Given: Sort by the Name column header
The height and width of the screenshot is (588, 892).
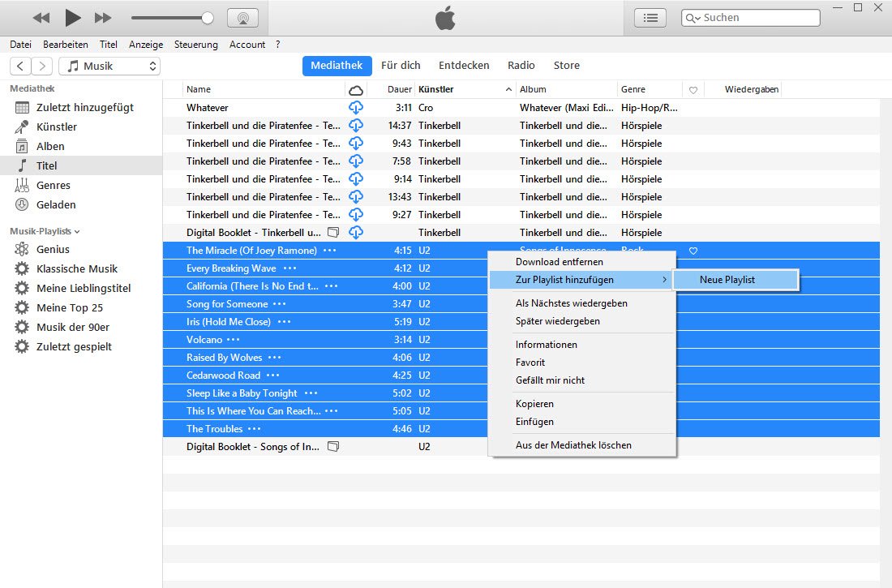Looking at the screenshot, I should tap(264, 89).
